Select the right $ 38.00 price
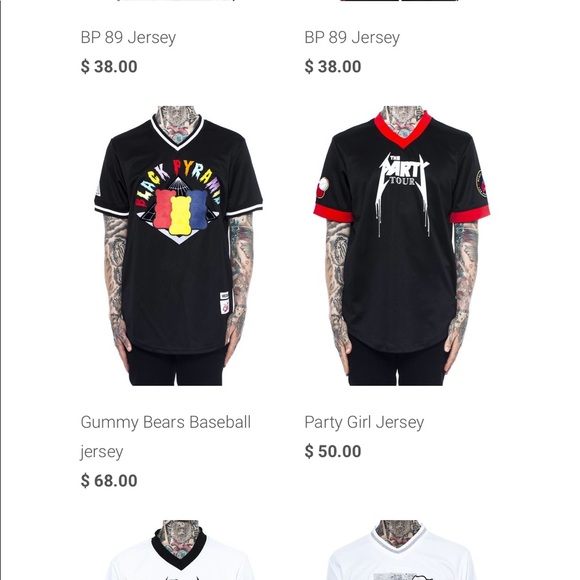Viewport: 580px width, 580px height. tap(333, 67)
